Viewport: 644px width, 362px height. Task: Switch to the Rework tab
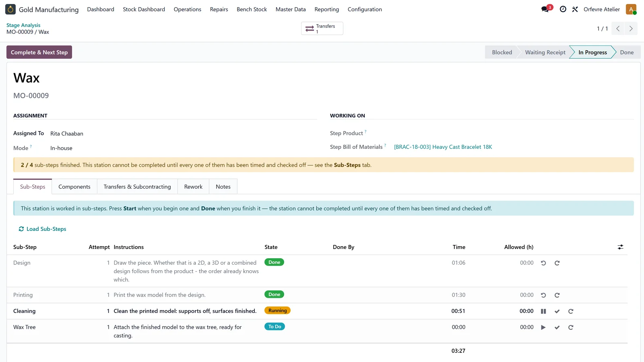coord(193,187)
